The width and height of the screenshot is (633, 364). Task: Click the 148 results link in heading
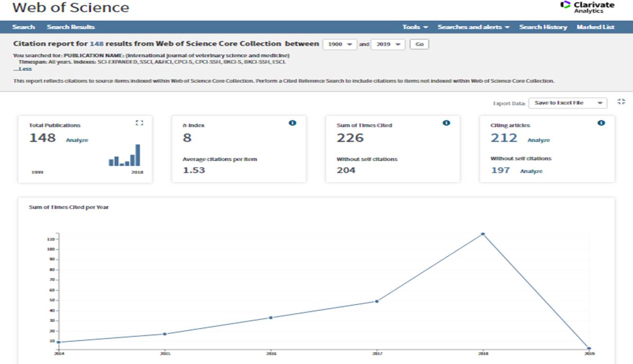(x=96, y=44)
